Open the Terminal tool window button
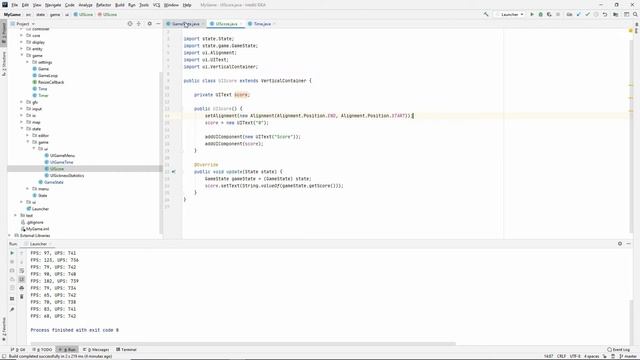 click(126, 349)
